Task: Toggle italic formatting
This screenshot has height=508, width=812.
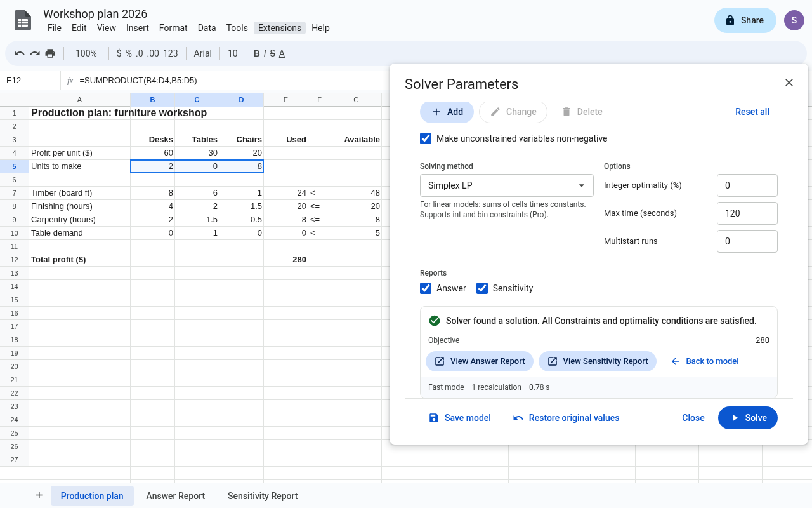Action: pyautogui.click(x=265, y=53)
